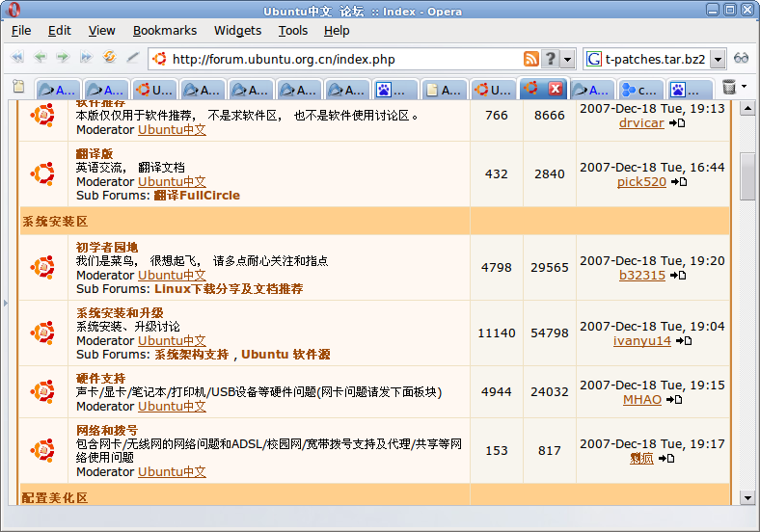Open the Widgets menu
This screenshot has width=760, height=532.
237,31
